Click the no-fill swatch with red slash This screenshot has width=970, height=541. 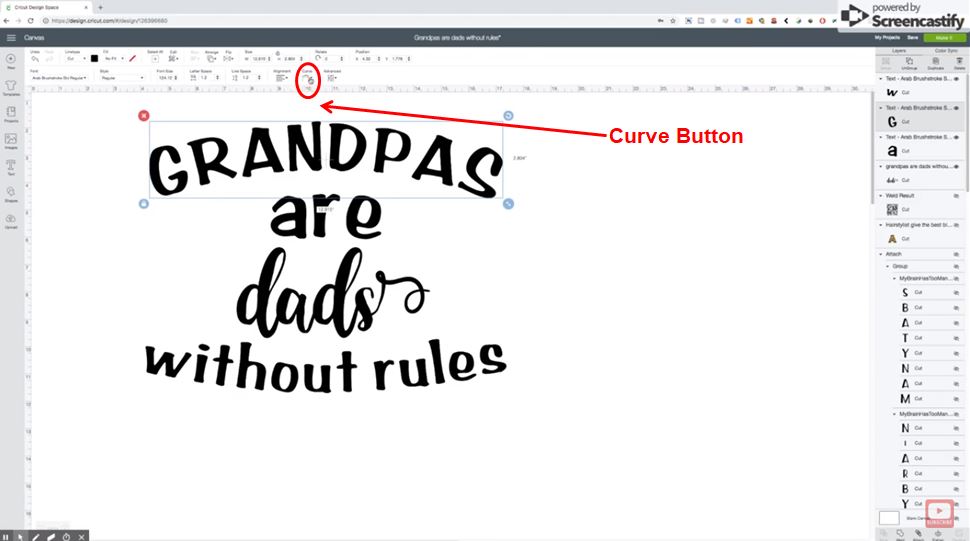coord(132,59)
